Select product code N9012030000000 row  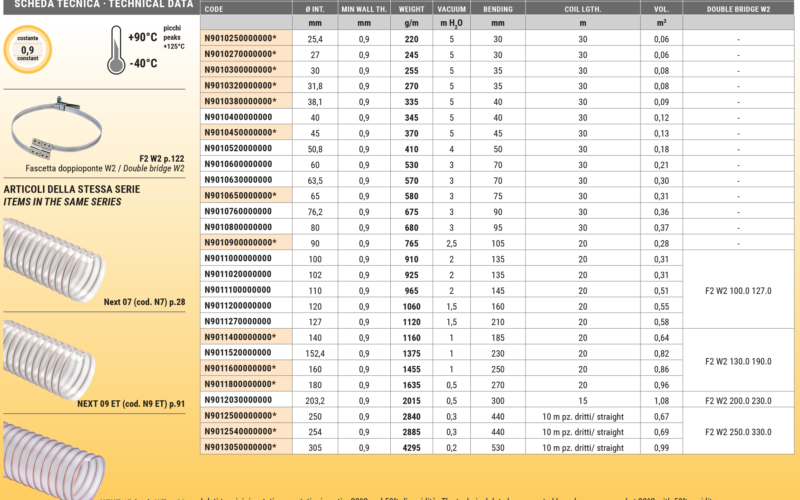(x=238, y=401)
